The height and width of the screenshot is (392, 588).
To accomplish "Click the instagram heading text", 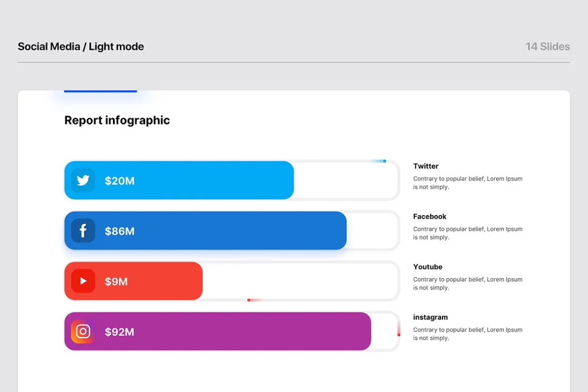I will 430,317.
